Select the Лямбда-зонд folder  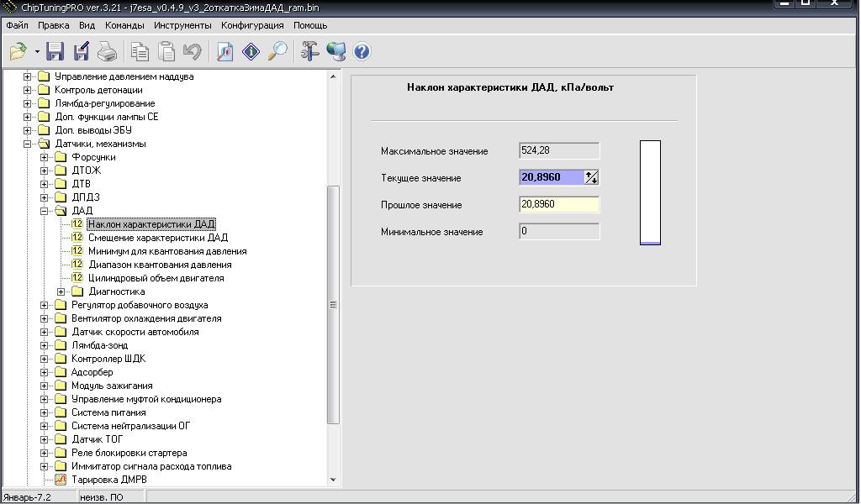[99, 345]
